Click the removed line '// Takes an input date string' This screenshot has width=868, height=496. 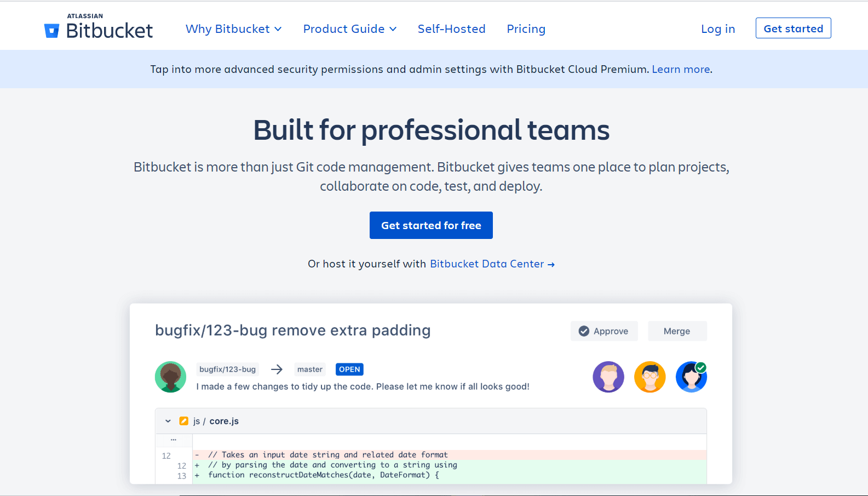click(x=449, y=455)
